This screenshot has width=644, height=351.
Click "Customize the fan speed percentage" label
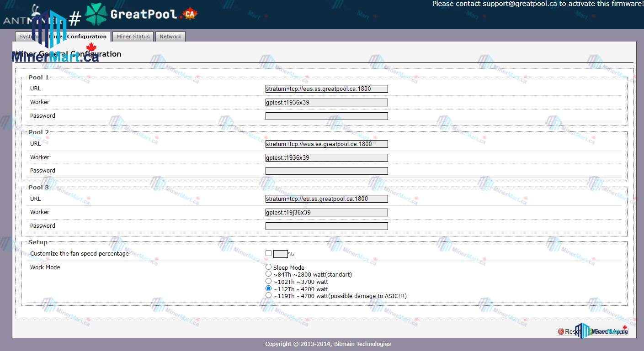coord(80,253)
